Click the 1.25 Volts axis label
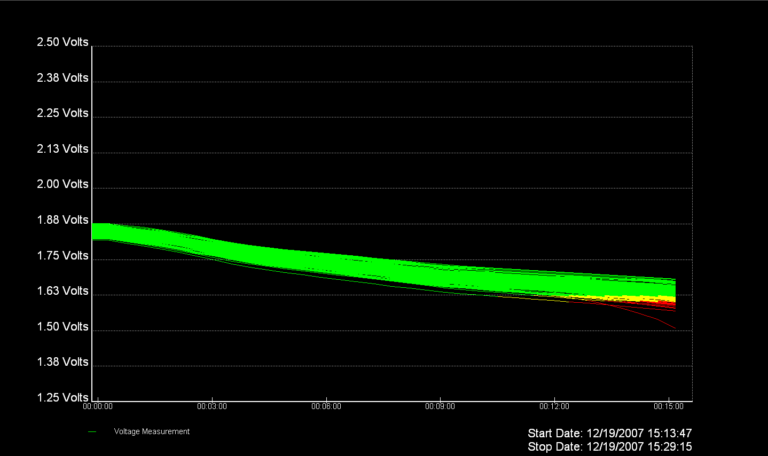Image resolution: width=768 pixels, height=456 pixels. click(x=62, y=397)
